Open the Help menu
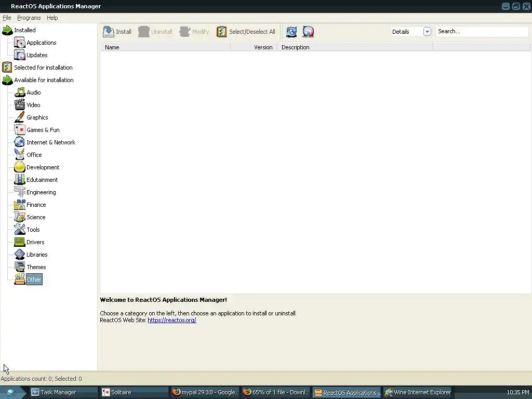This screenshot has height=399, width=532. tap(52, 18)
